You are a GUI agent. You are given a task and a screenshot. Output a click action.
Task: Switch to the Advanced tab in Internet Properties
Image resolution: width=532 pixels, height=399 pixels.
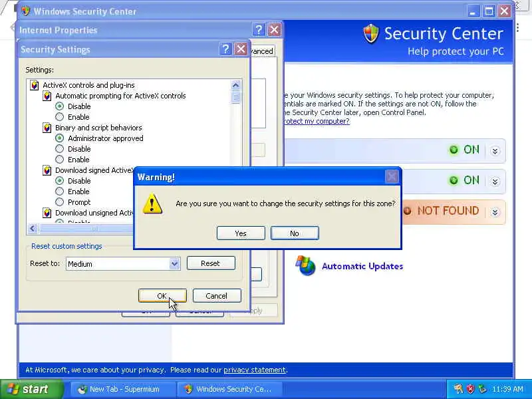(x=262, y=51)
